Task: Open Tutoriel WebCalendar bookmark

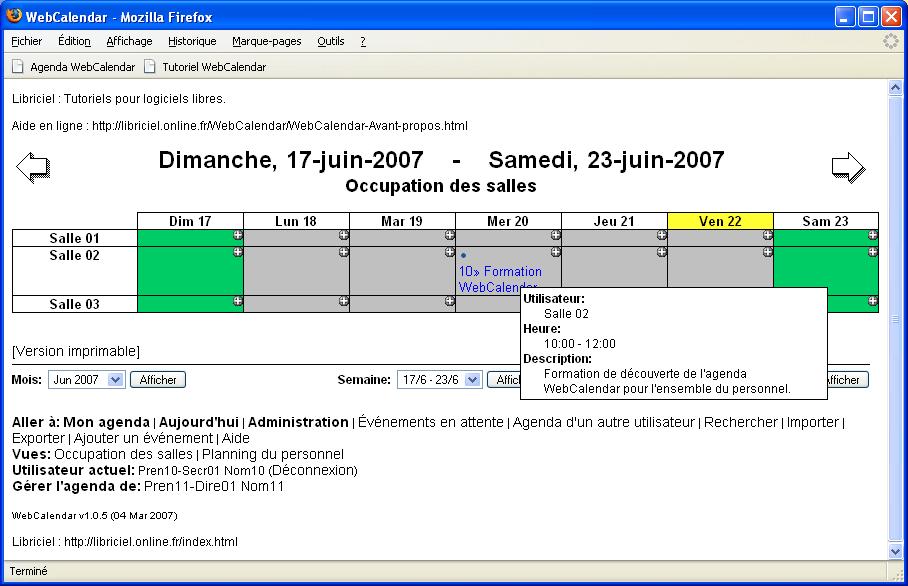Action: [x=206, y=67]
